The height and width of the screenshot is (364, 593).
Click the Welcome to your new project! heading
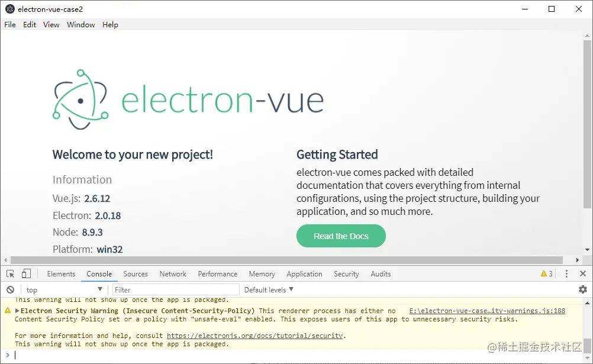pos(133,154)
